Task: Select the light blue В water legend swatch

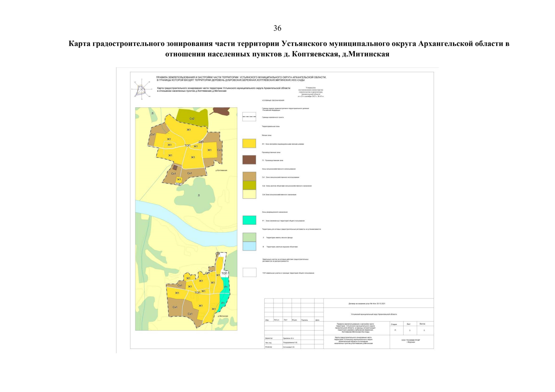Action: [x=249, y=246]
